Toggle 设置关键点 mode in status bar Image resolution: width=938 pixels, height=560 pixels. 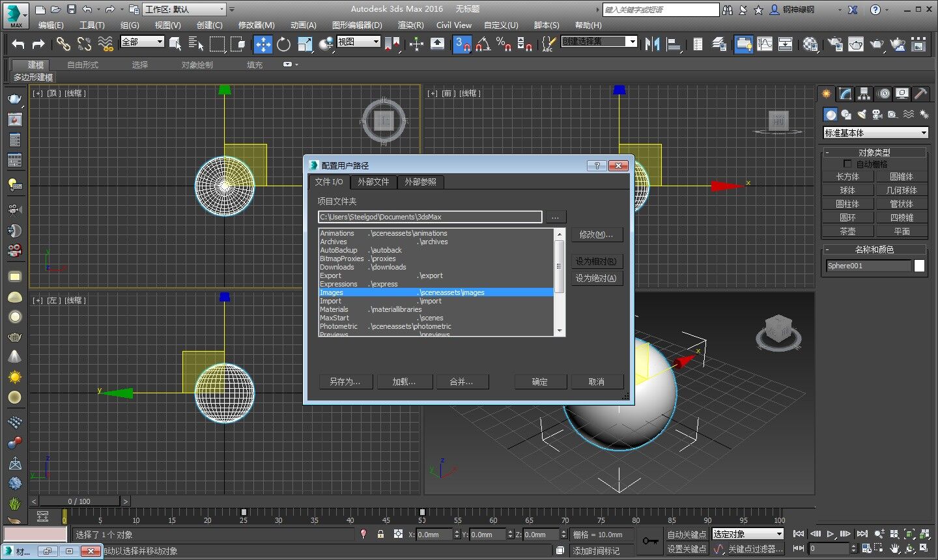click(687, 549)
